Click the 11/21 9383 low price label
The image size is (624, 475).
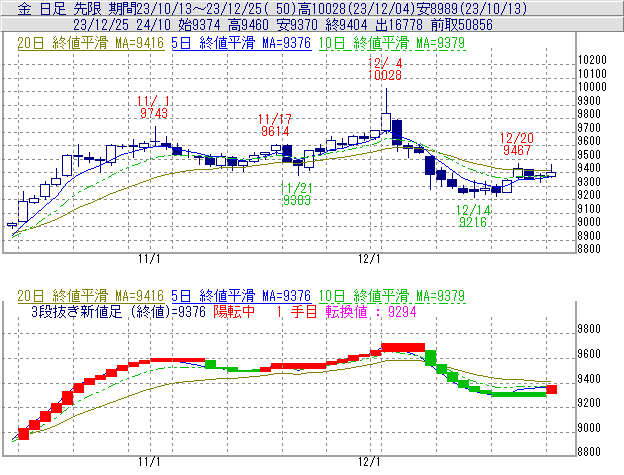coord(296,194)
